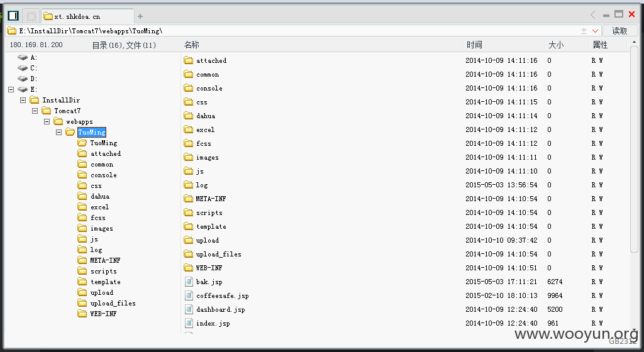Sort by 属性 column header
Viewport: 644px width, 352px height.
coord(600,45)
